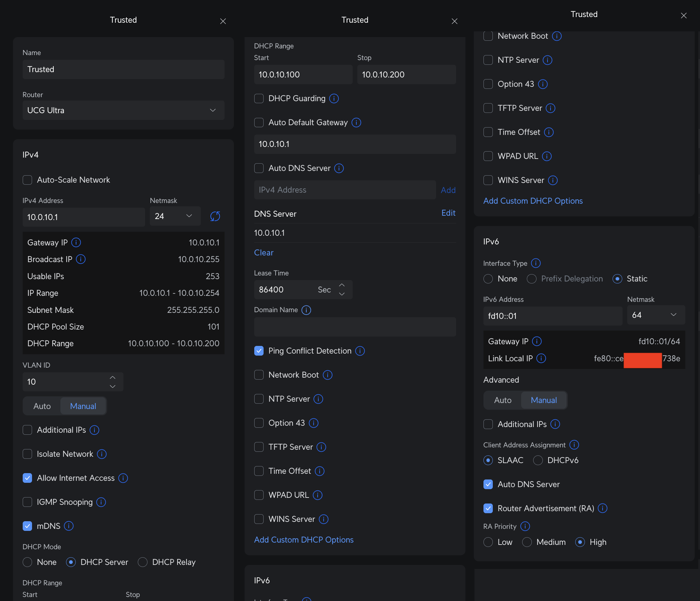This screenshot has width=700, height=601.
Task: Click info icon beside Ping Conflict Detection
Action: 360,351
